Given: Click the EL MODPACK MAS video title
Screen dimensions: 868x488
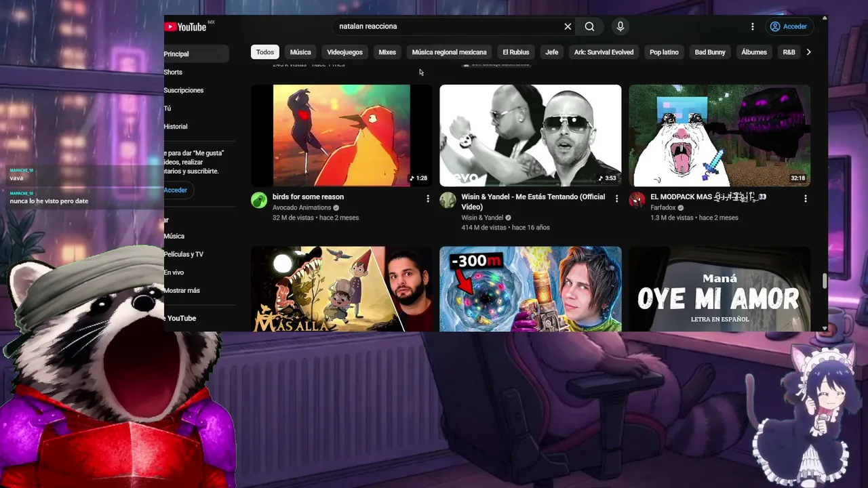Looking at the screenshot, I should click(x=709, y=197).
